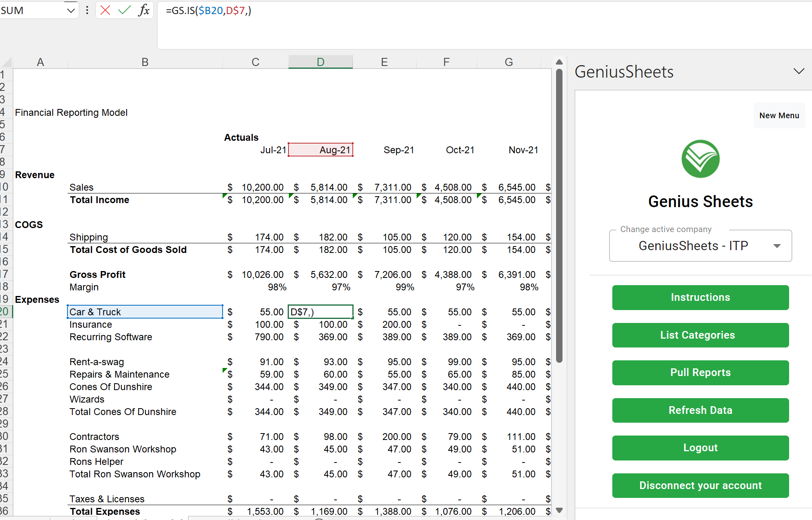Open the Change active company dropdown
Image resolution: width=812 pixels, height=520 pixels.
(700, 246)
